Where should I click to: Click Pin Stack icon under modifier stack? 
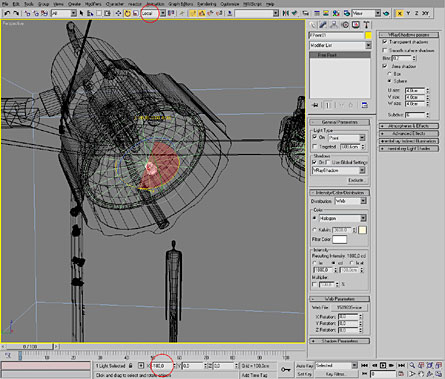(x=315, y=105)
